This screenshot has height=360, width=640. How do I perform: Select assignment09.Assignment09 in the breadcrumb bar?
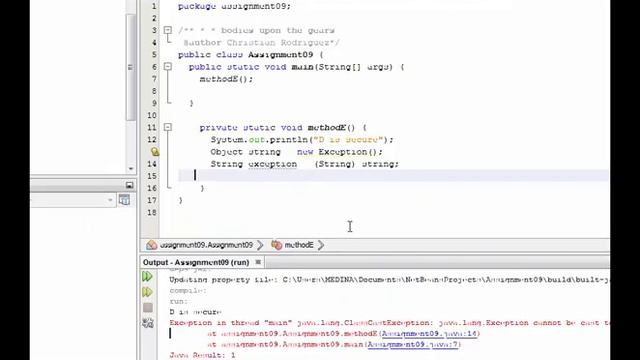(x=206, y=245)
